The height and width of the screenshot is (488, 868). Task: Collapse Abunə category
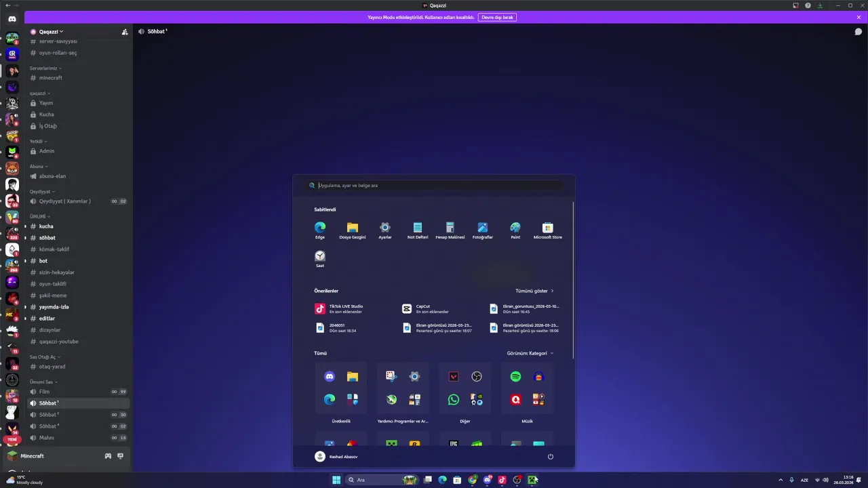38,166
